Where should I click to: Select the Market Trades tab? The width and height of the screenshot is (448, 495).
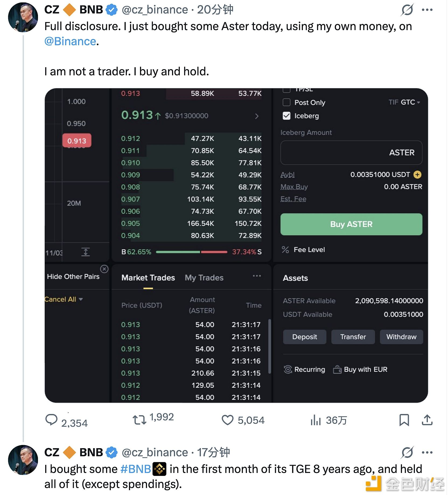pyautogui.click(x=148, y=278)
